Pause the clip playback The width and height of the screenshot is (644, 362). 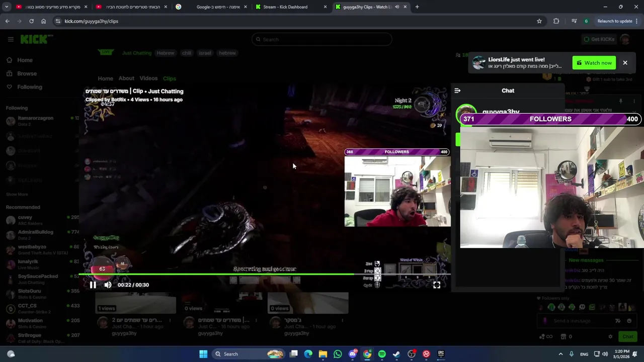point(93,285)
